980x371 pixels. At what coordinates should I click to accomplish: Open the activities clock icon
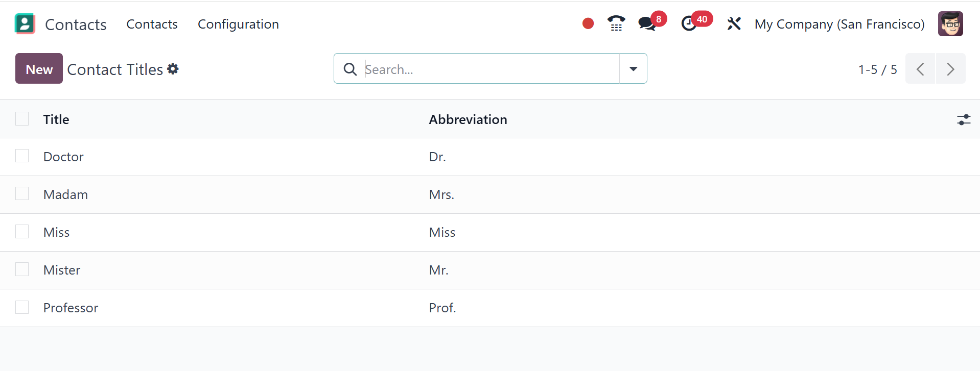[x=689, y=23]
